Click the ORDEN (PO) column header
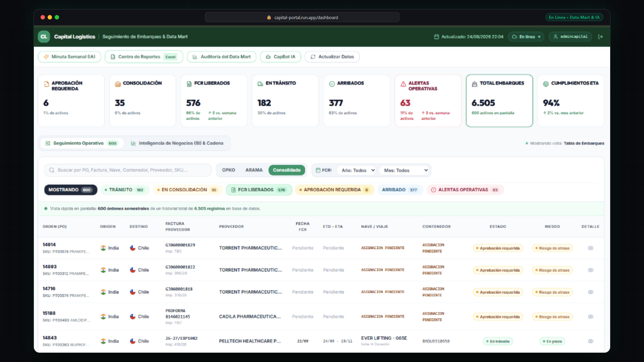This screenshot has width=644, height=362. point(55,227)
